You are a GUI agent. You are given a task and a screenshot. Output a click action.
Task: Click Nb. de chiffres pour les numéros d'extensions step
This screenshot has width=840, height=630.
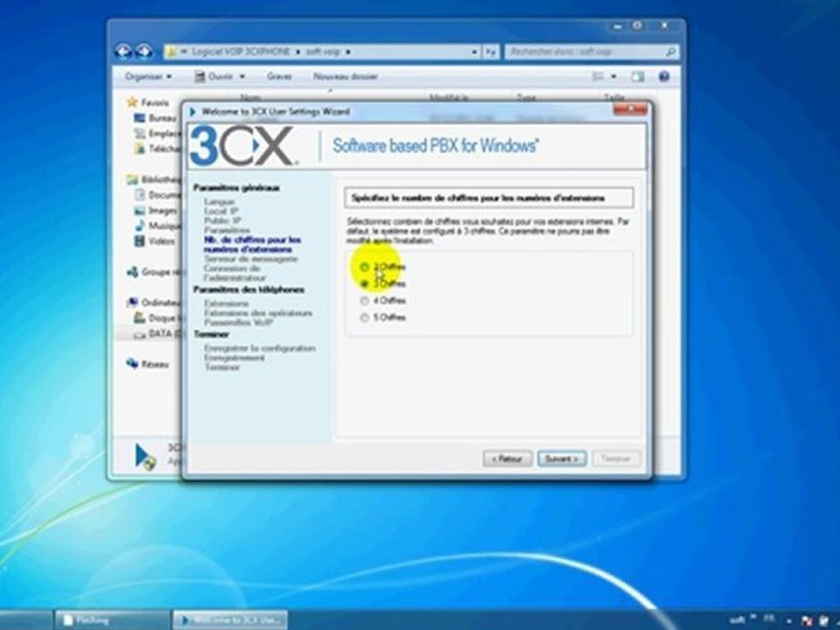(x=252, y=244)
